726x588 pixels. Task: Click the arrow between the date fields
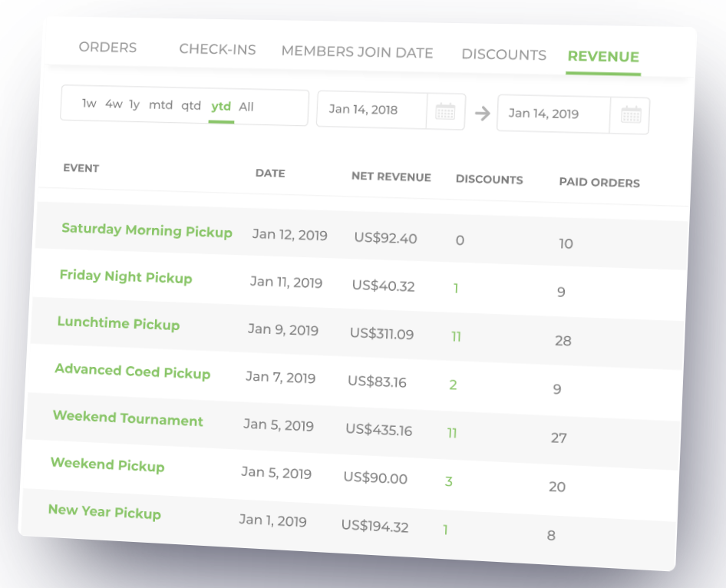pos(483,114)
